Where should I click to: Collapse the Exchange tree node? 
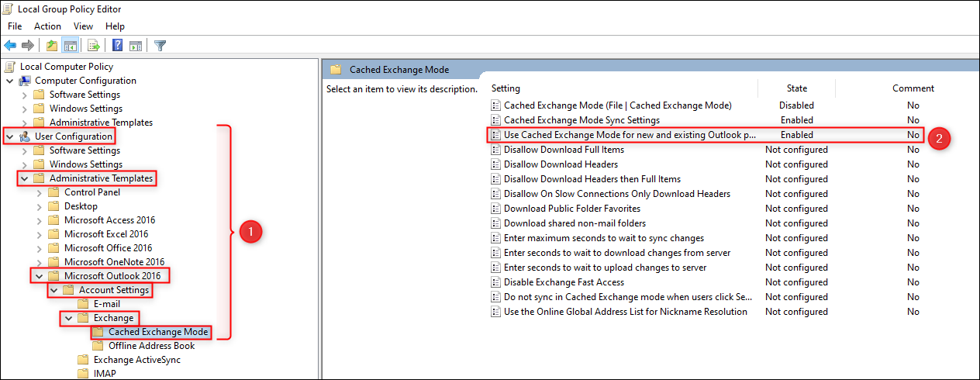point(68,318)
